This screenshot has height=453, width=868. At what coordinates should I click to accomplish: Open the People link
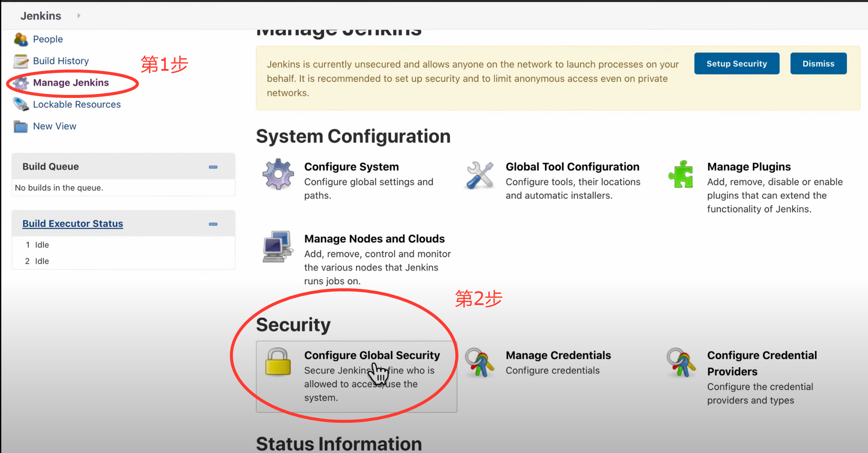[48, 39]
